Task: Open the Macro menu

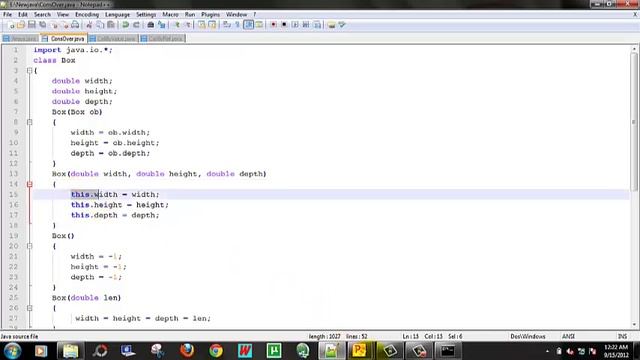Action: pyautogui.click(x=170, y=14)
